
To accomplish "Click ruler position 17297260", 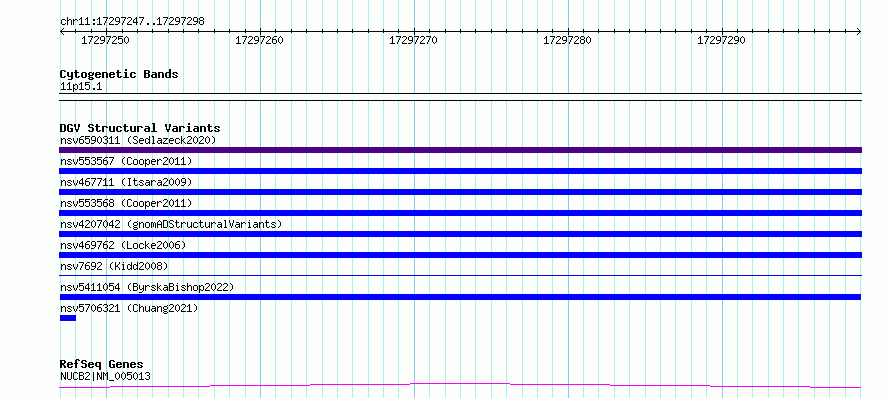I will click(259, 40).
